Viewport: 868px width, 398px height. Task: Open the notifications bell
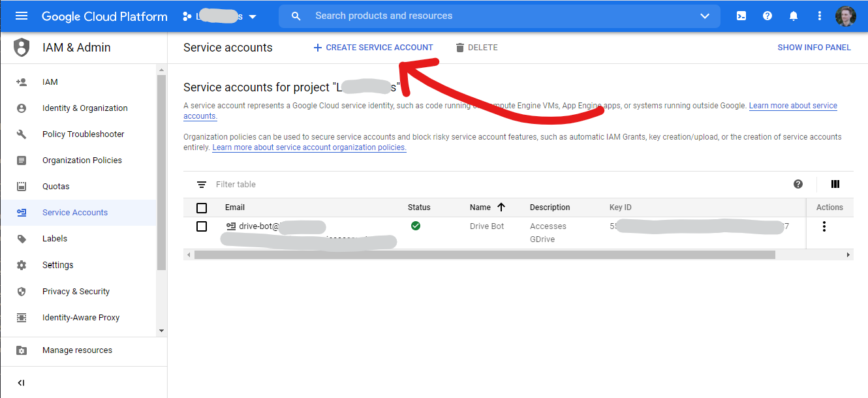click(x=794, y=16)
